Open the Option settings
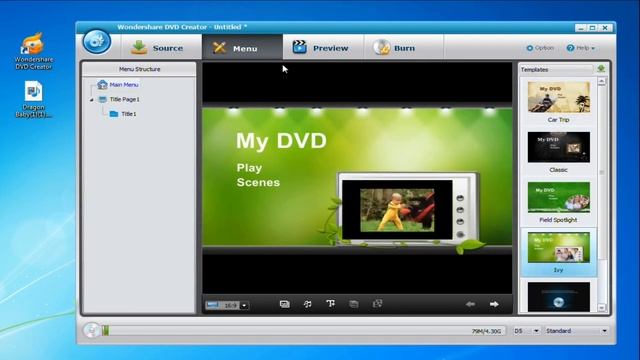 click(x=540, y=48)
